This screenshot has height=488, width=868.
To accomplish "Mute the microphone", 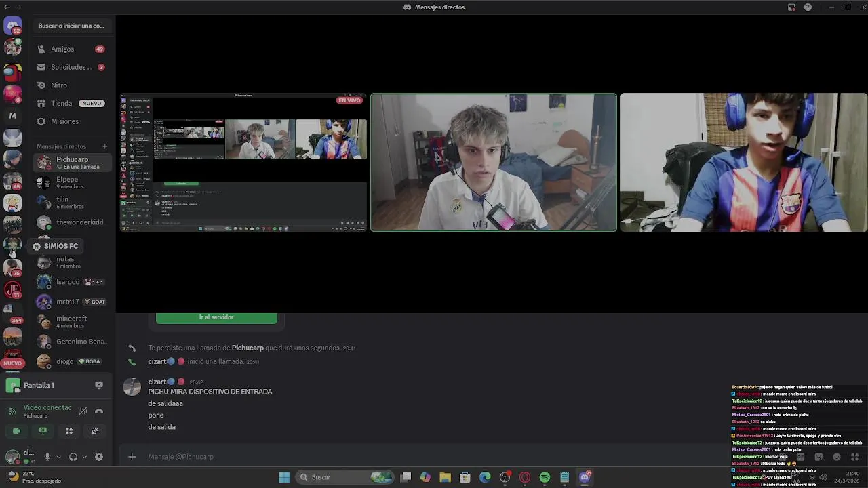I will pos(47,457).
